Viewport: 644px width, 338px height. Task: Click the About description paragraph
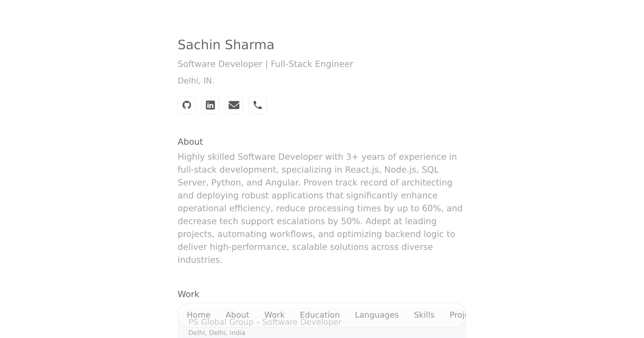(319, 208)
